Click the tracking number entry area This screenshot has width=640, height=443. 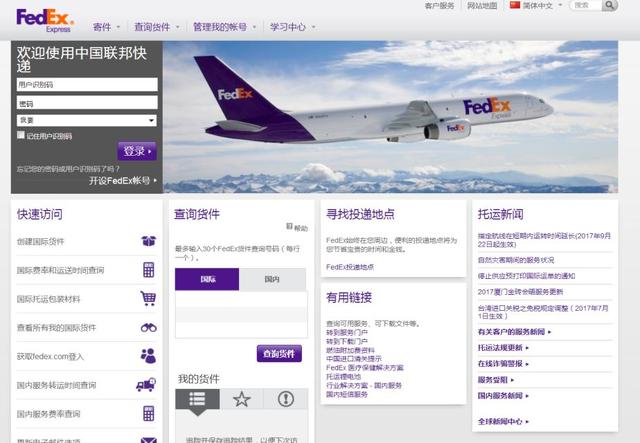(x=241, y=314)
